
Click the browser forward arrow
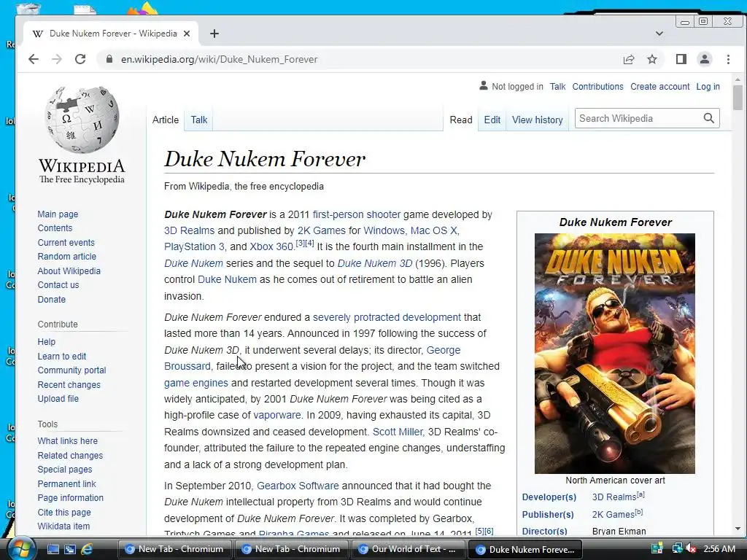tap(57, 59)
